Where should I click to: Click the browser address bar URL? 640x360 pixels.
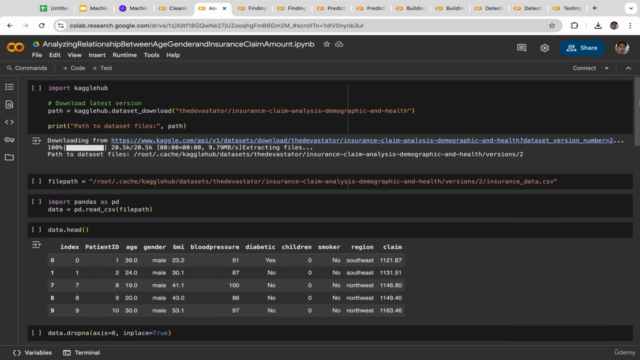[216, 25]
